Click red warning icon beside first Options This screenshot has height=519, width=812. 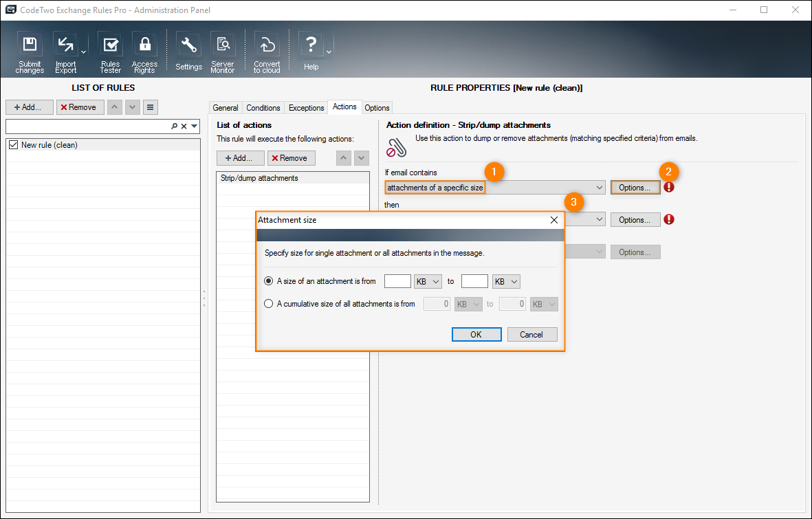pyautogui.click(x=669, y=188)
